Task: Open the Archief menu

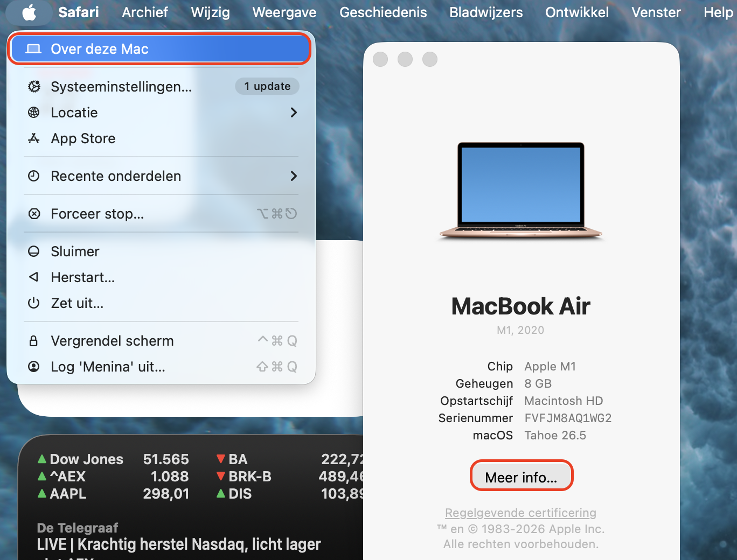Action: pos(145,12)
